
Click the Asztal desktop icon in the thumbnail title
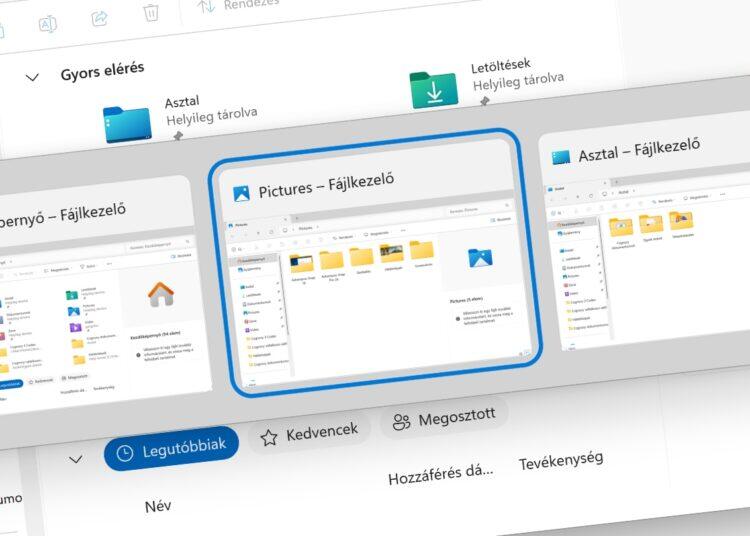tap(561, 157)
